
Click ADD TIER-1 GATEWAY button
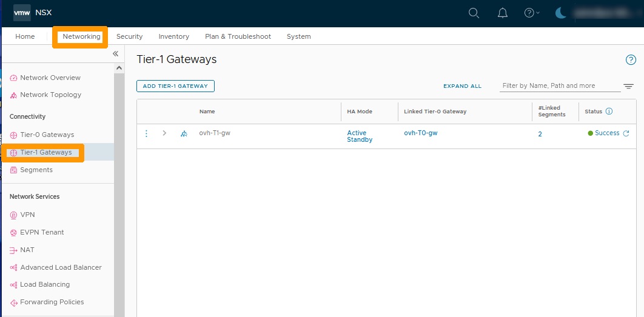coord(175,86)
